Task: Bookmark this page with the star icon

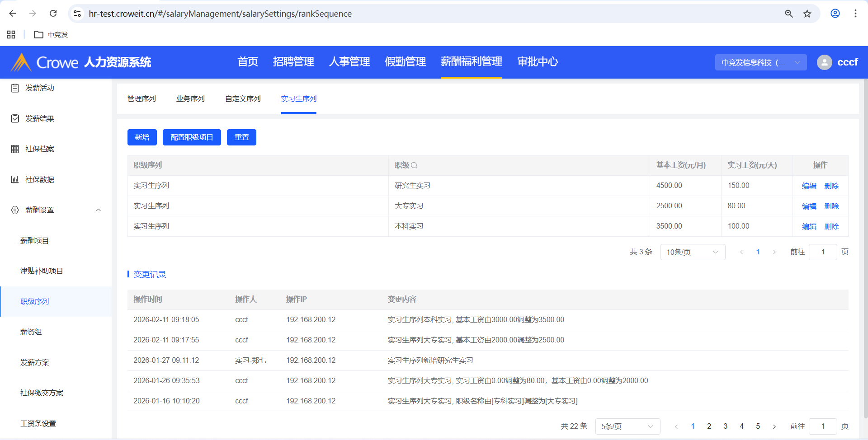Action: click(x=807, y=14)
